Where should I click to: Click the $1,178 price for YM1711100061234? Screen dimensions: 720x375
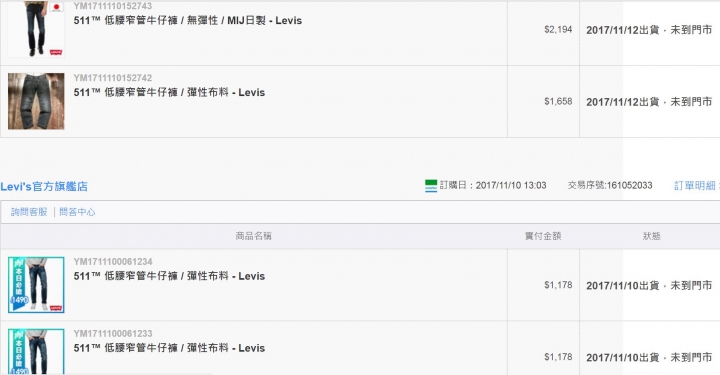coord(558,285)
